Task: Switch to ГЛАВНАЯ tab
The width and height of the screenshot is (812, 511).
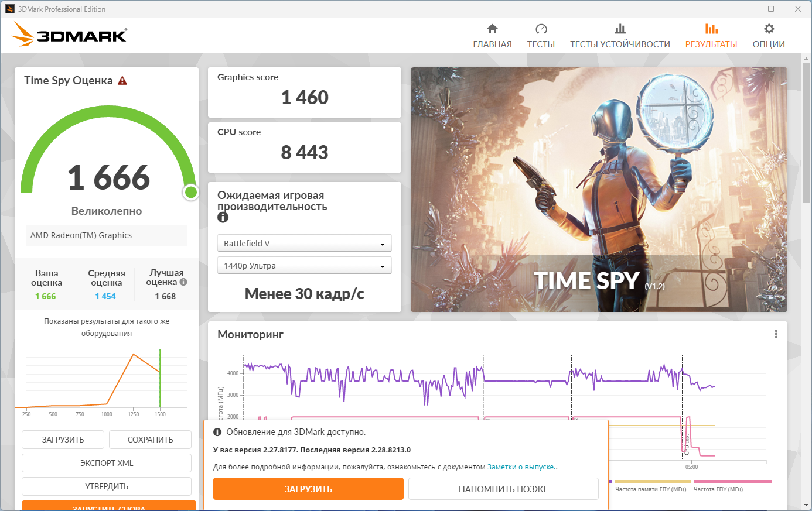Action: click(x=492, y=36)
